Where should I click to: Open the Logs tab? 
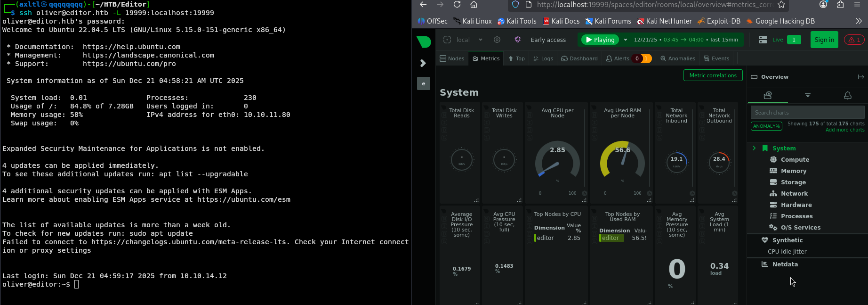pyautogui.click(x=543, y=58)
